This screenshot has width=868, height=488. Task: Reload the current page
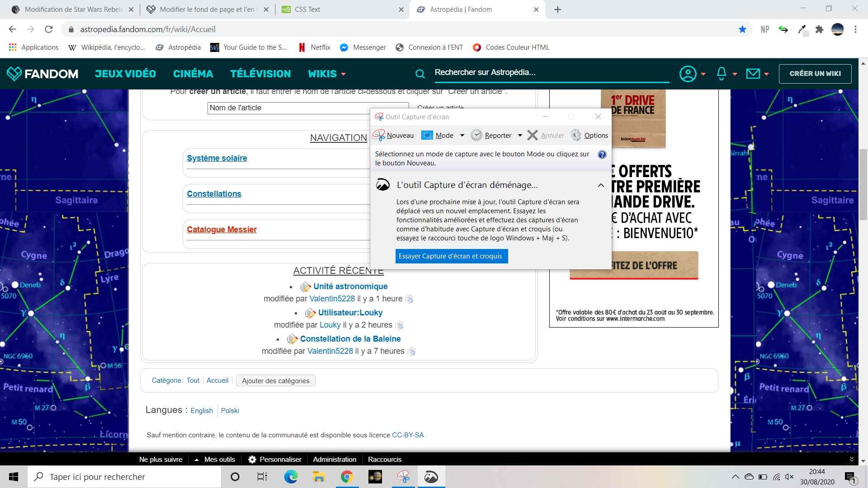pyautogui.click(x=49, y=29)
